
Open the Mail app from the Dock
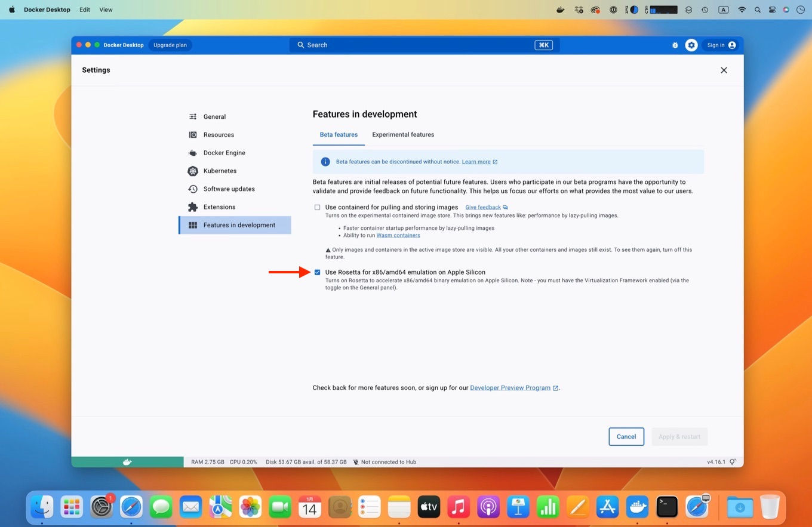(191, 507)
